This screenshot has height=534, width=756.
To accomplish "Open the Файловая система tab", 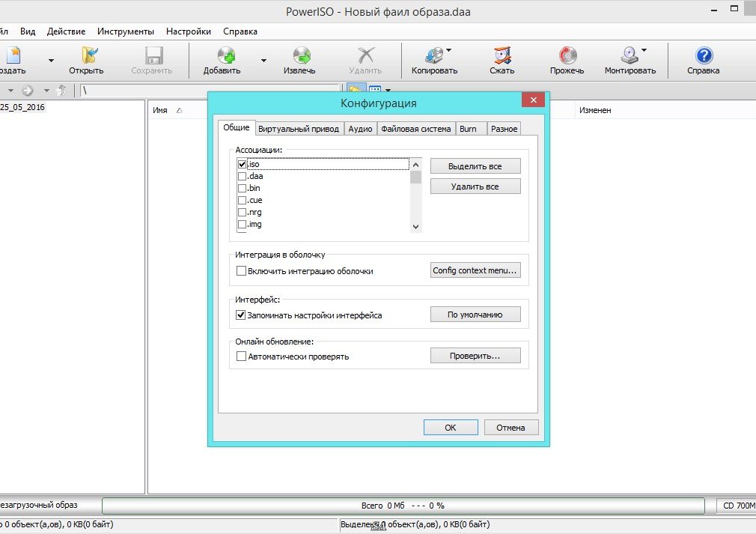I will pos(415,129).
